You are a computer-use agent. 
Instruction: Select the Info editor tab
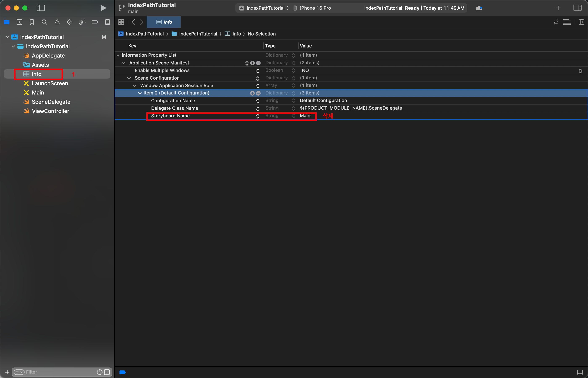coord(164,22)
